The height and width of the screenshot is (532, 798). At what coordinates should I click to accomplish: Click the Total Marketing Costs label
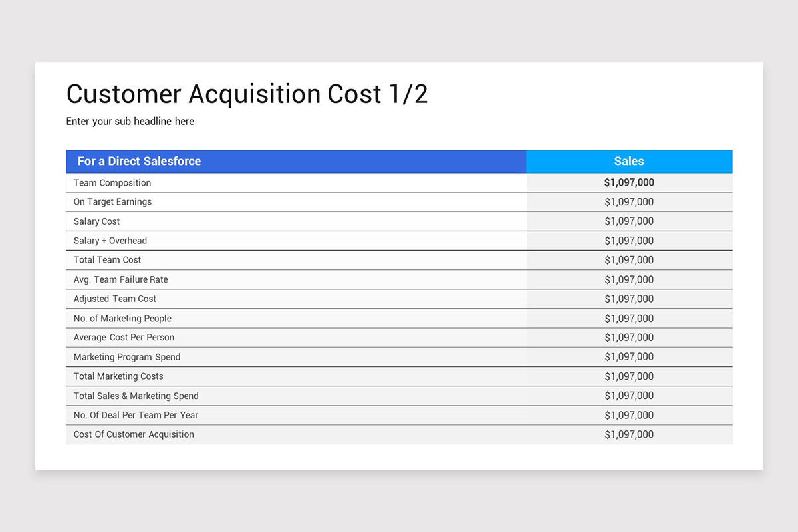pos(118,376)
